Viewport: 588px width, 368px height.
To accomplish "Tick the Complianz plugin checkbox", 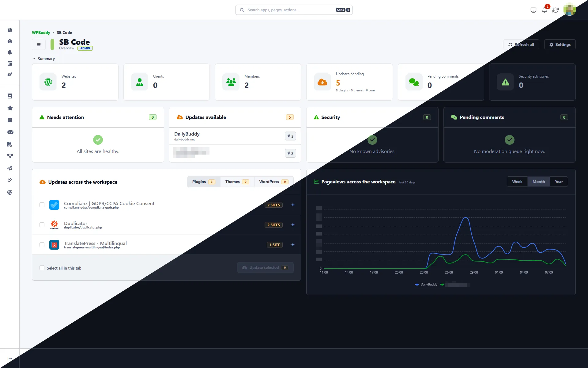I will [x=42, y=205].
